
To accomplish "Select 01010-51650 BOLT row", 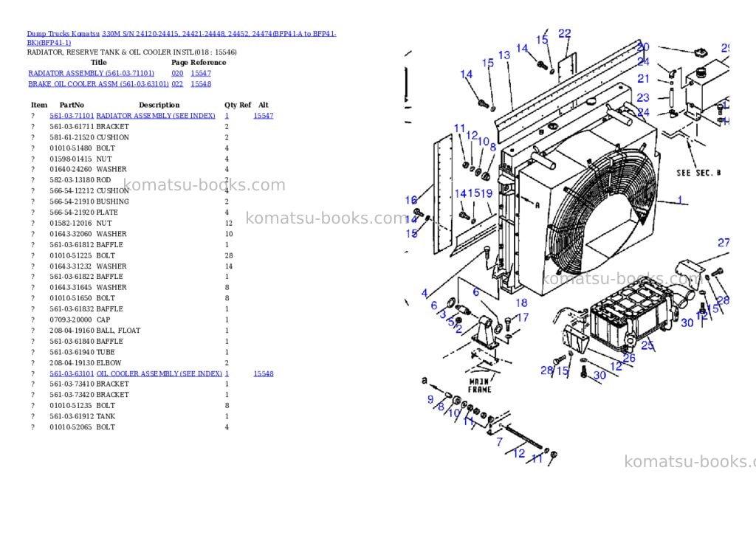I will tap(130, 298).
